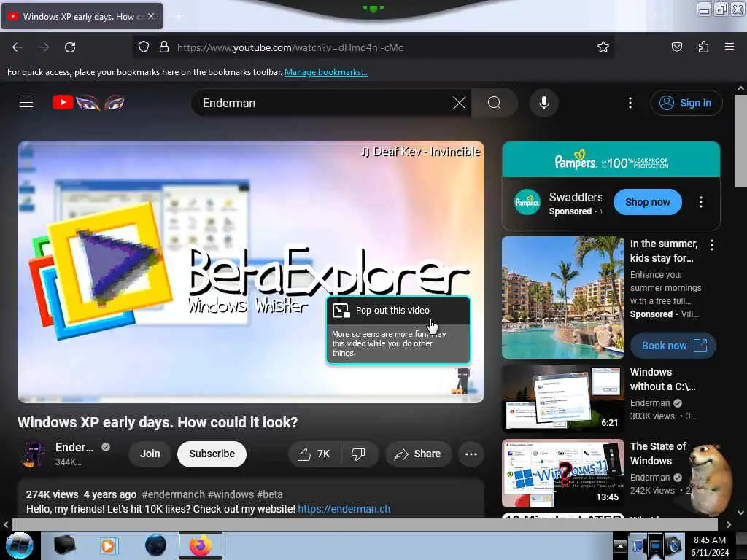
Task: Click the Pampers banner image
Action: (611, 160)
